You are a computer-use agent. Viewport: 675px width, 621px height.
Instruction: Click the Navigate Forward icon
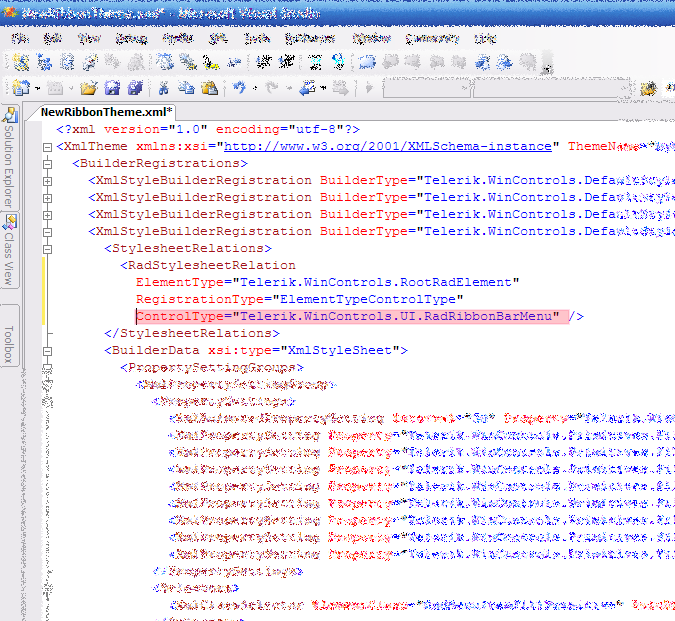341,88
